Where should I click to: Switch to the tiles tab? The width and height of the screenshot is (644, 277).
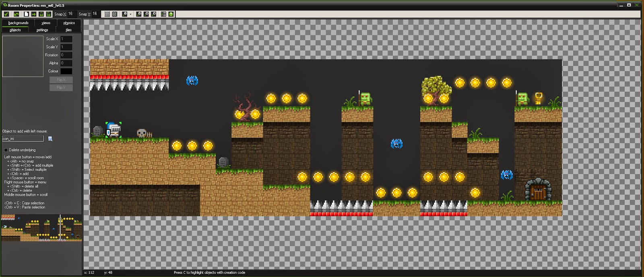68,30
